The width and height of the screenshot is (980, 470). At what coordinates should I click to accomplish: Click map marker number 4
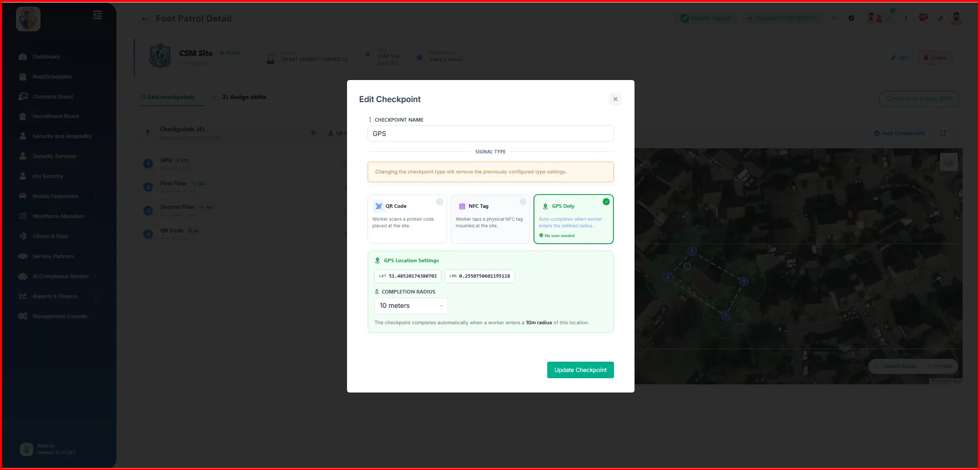click(744, 281)
